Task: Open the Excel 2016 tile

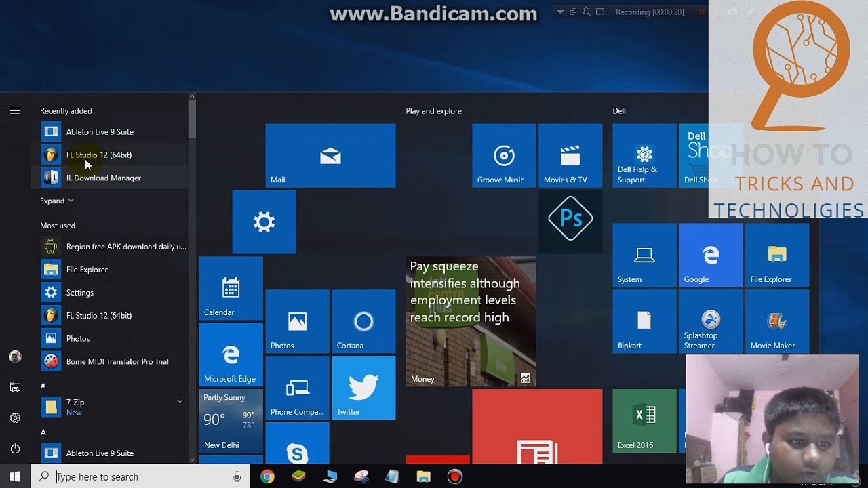Action: pyautogui.click(x=644, y=421)
